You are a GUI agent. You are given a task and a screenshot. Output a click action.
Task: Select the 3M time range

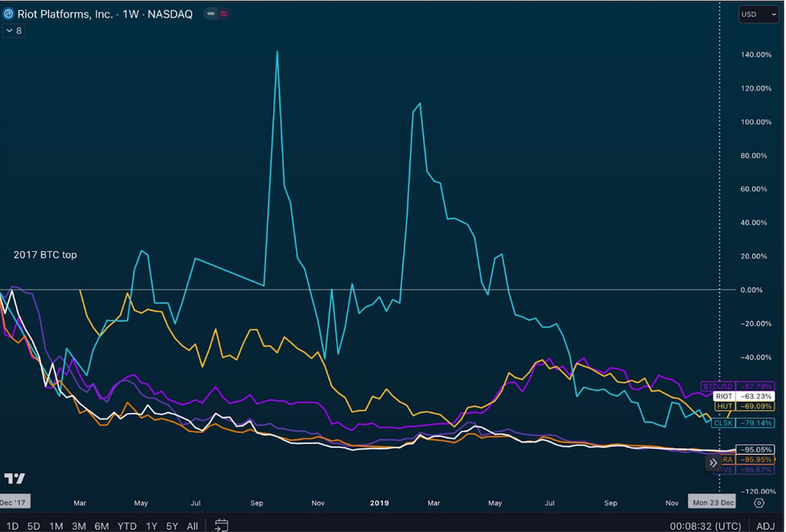pyautogui.click(x=79, y=526)
